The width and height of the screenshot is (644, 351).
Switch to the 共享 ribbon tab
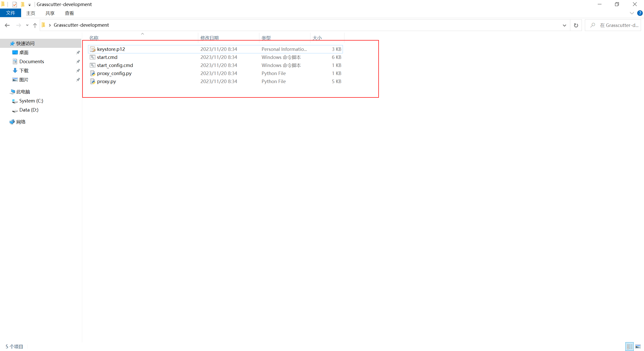point(50,13)
